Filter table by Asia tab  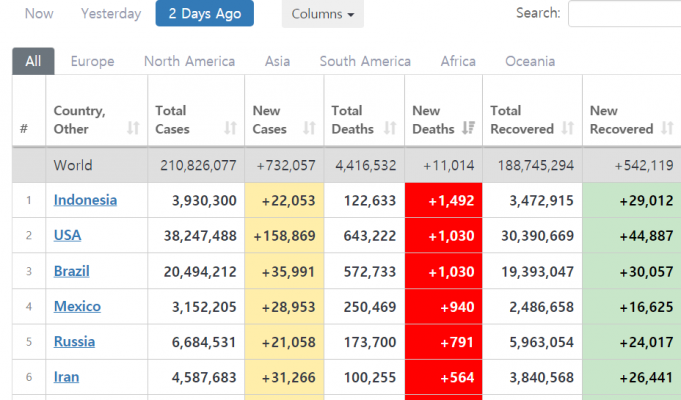point(277,61)
